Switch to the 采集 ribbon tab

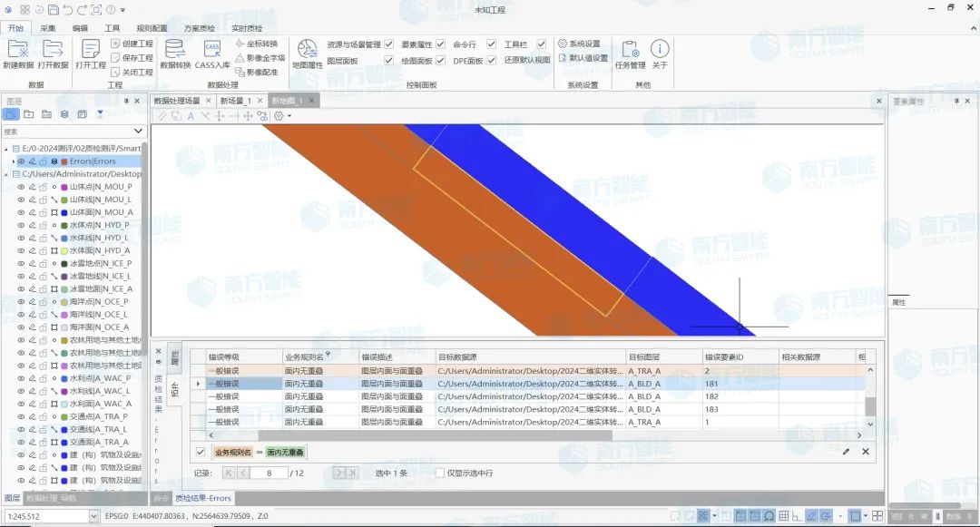click(x=47, y=28)
